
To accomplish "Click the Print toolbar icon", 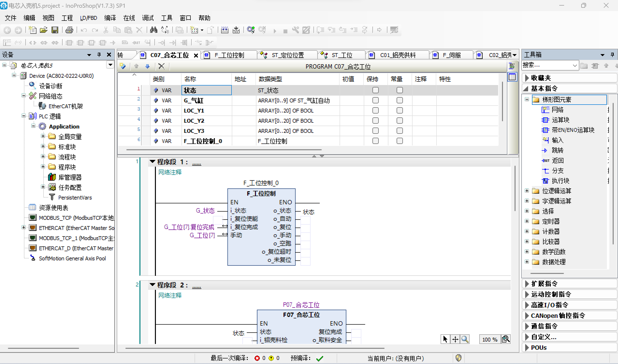I will pyautogui.click(x=69, y=30).
